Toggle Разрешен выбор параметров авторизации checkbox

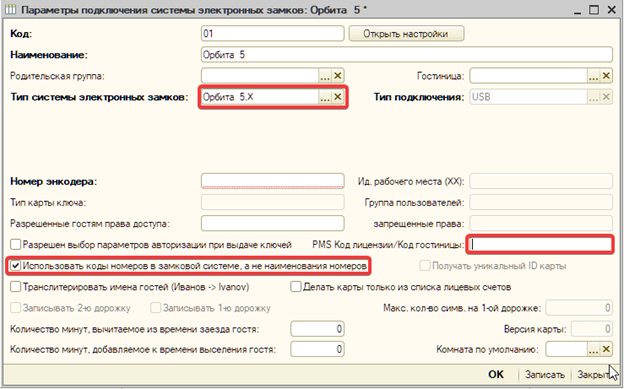coord(16,244)
